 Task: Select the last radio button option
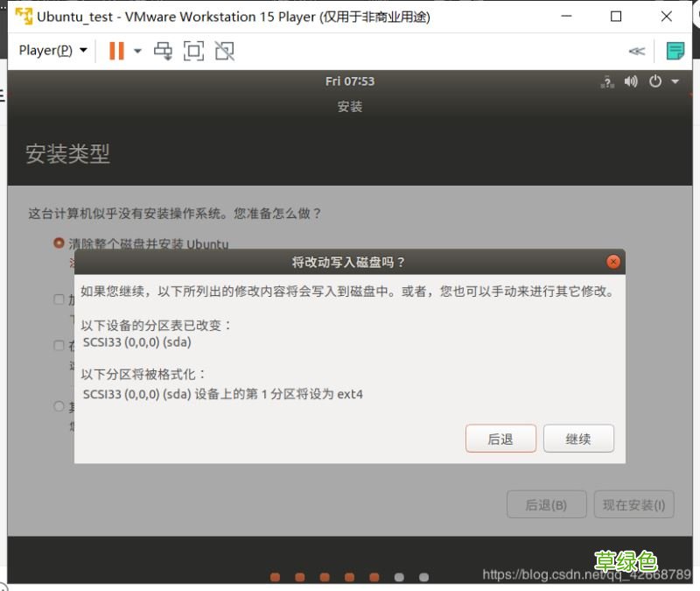tap(59, 406)
